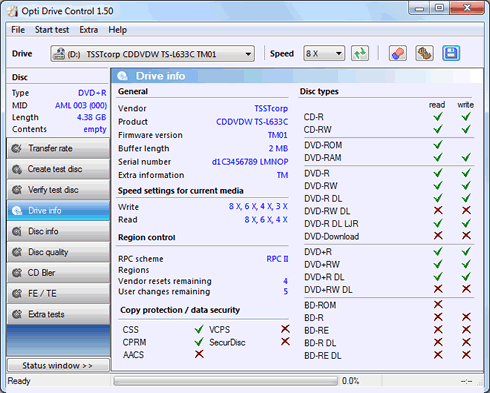Click the Ready status bar text
The image size is (490, 393).
(x=19, y=381)
